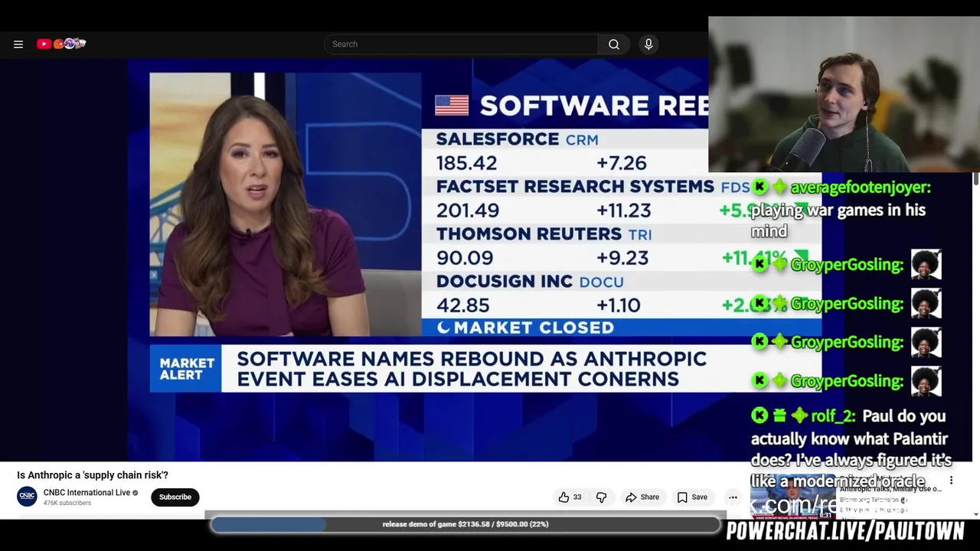
Task: Click averagefootenjoyer chat username
Action: pyautogui.click(x=861, y=187)
